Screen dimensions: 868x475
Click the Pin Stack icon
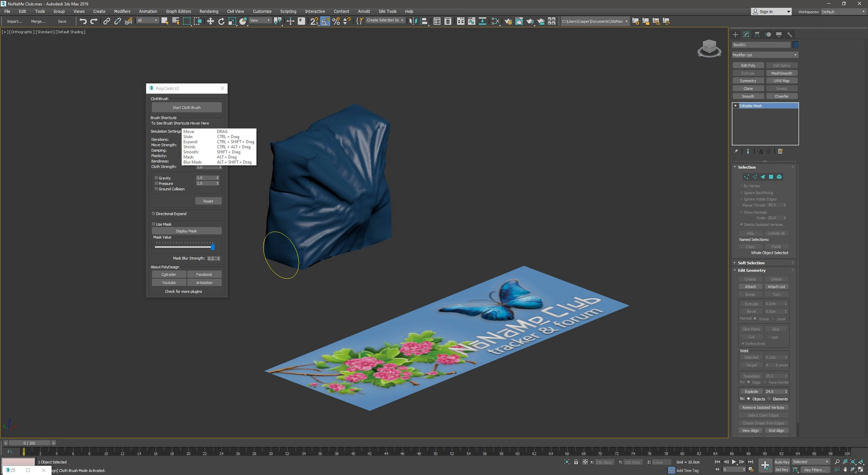(x=735, y=151)
